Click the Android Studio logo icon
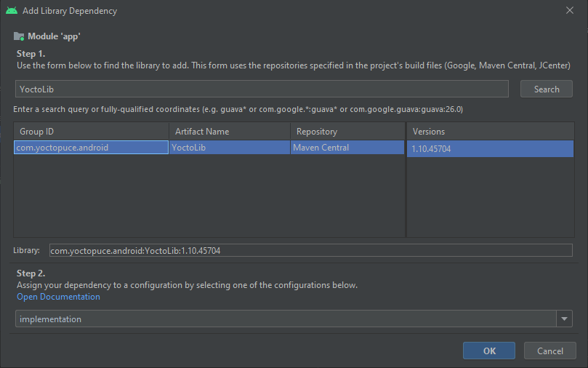The image size is (588, 368). (12, 10)
